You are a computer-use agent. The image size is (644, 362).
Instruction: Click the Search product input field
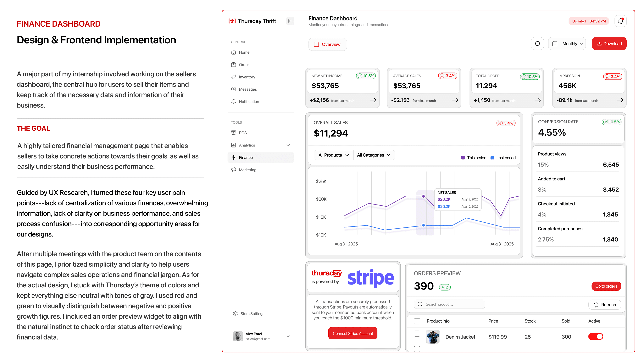(449, 304)
